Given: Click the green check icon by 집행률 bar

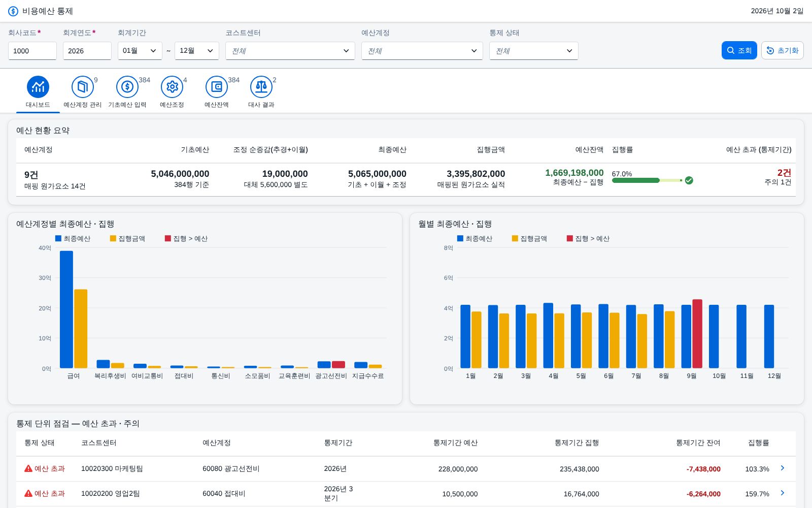Looking at the screenshot, I should point(689,180).
